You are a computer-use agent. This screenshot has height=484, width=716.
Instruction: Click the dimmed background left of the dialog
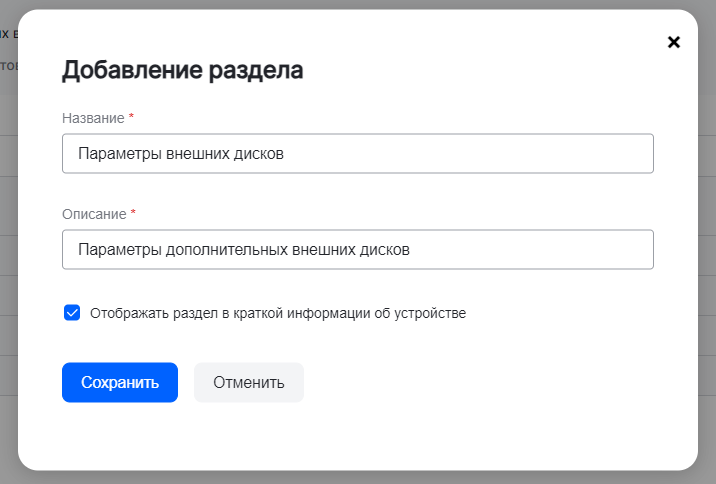click(x=8, y=250)
